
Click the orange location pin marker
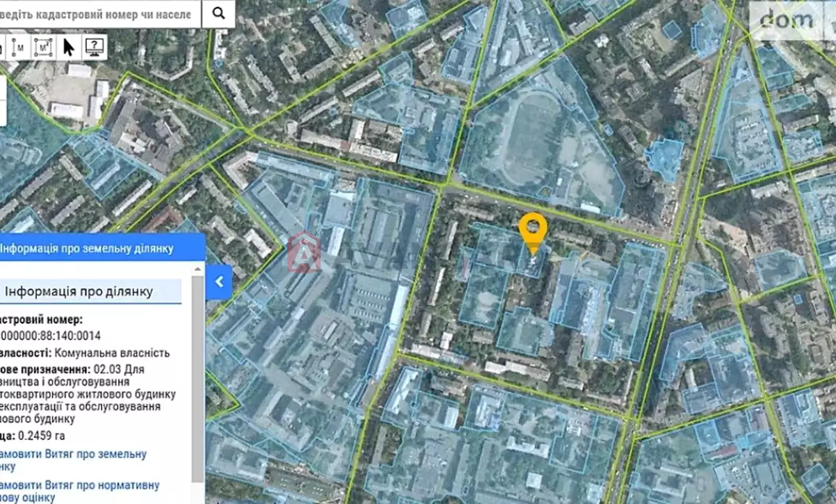point(532,230)
